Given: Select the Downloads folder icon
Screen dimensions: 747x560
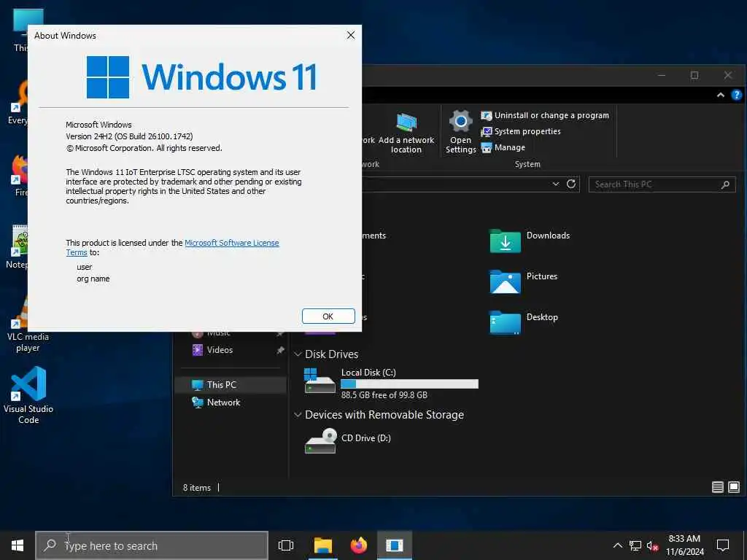Looking at the screenshot, I should click(x=505, y=241).
